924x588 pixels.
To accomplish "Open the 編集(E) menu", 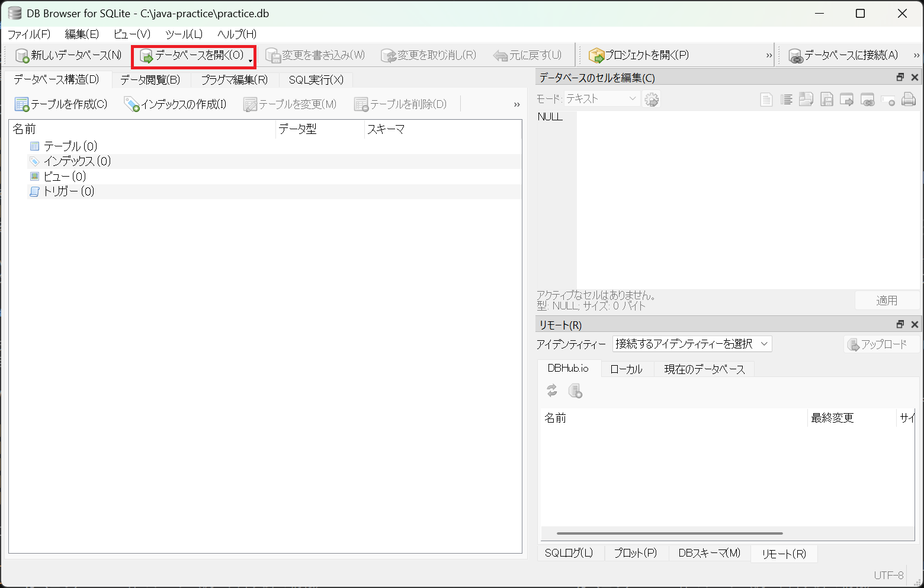I will pyautogui.click(x=82, y=34).
